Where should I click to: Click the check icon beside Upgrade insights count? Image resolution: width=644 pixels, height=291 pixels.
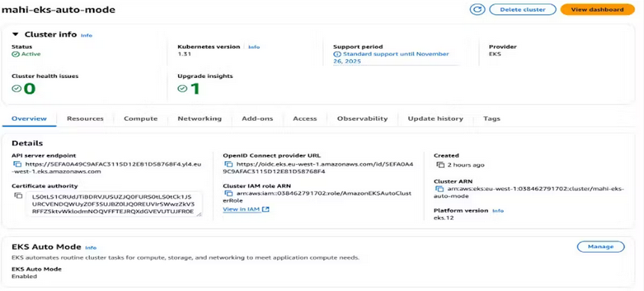tap(183, 88)
